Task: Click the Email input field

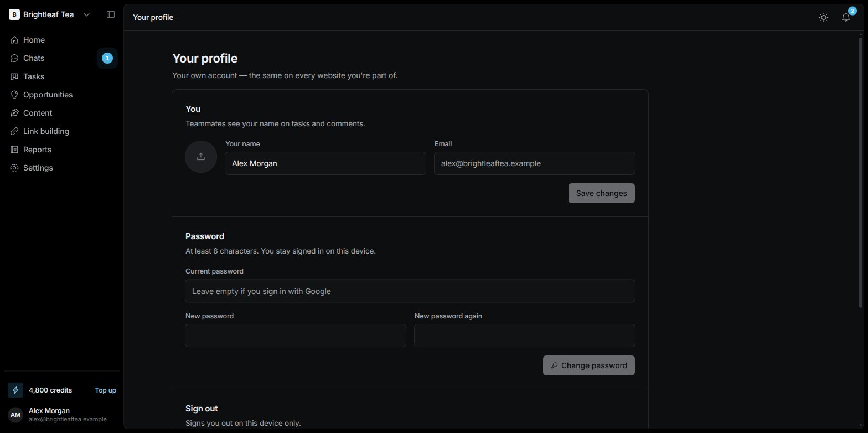Action: tap(535, 163)
